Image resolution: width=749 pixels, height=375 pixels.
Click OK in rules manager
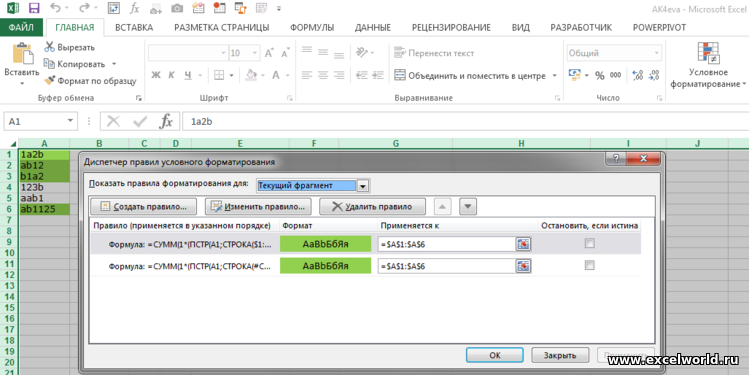tap(495, 355)
